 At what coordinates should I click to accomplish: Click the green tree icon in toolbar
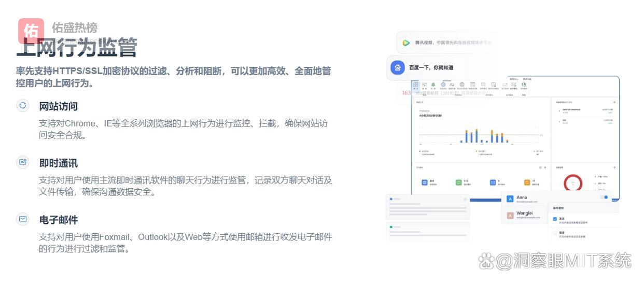[433, 84]
